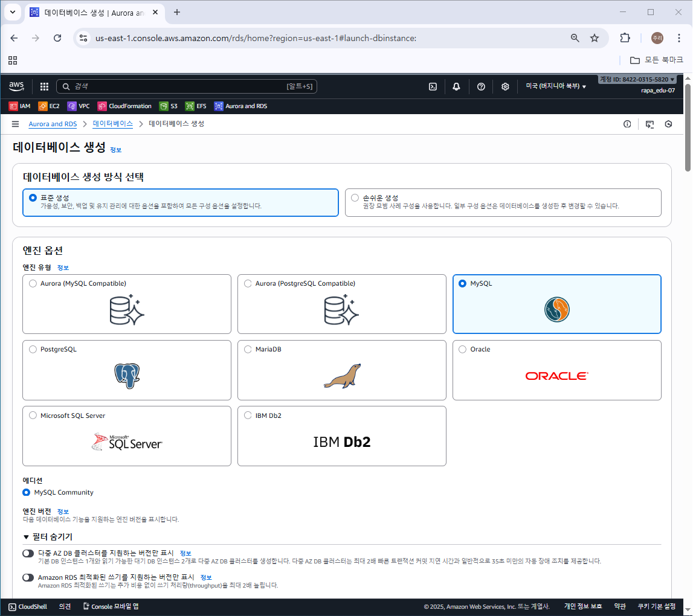
Task: Open the browser zoom magnifier icon
Action: [575, 38]
